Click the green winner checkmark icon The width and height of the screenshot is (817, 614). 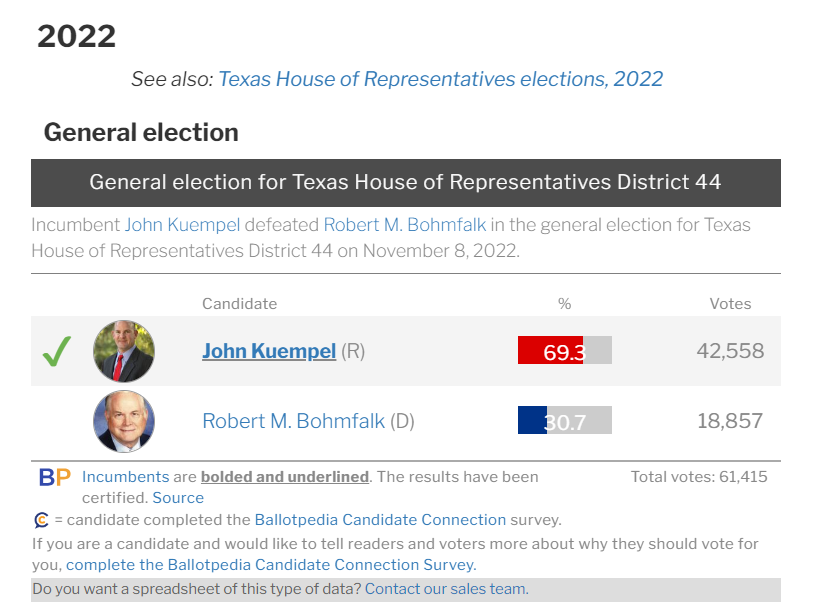point(57,351)
